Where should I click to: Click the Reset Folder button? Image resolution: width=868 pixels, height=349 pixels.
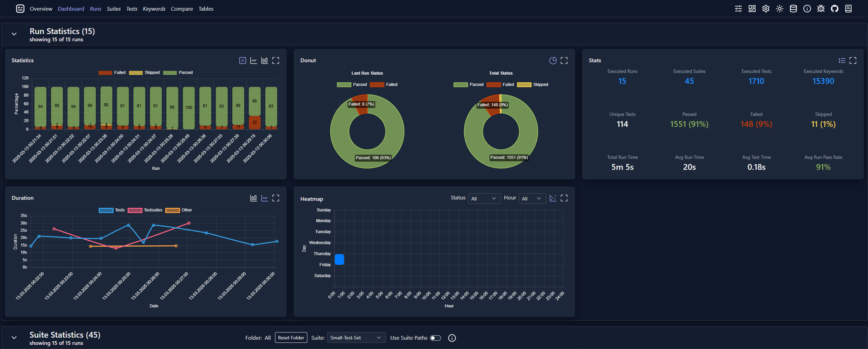coord(291,337)
